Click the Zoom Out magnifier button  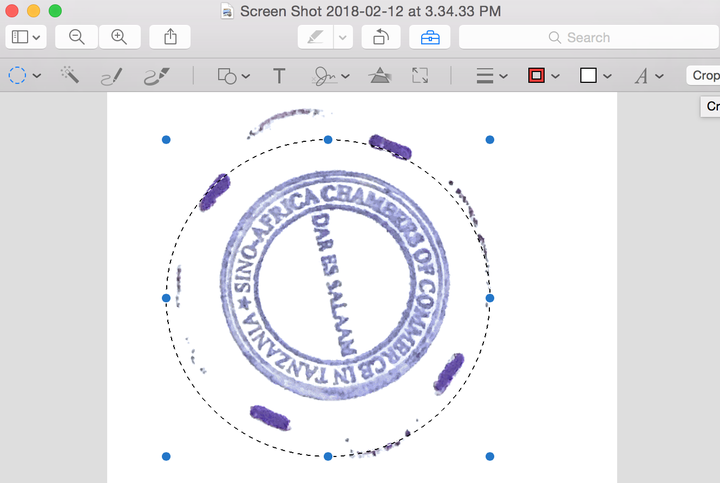[76, 37]
